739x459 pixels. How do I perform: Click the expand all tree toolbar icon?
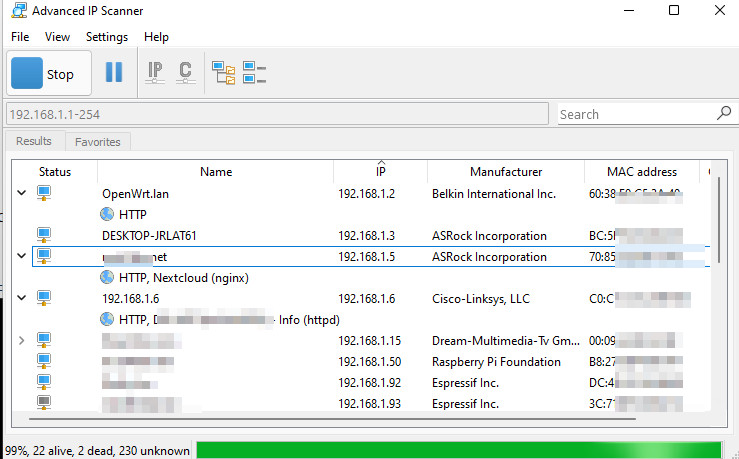(x=223, y=73)
